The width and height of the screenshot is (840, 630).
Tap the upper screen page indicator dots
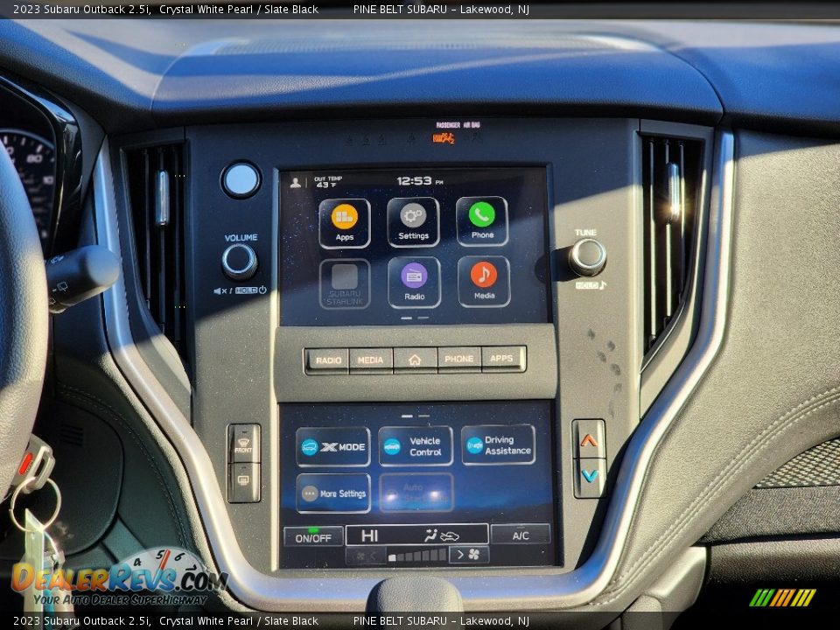pyautogui.click(x=415, y=318)
